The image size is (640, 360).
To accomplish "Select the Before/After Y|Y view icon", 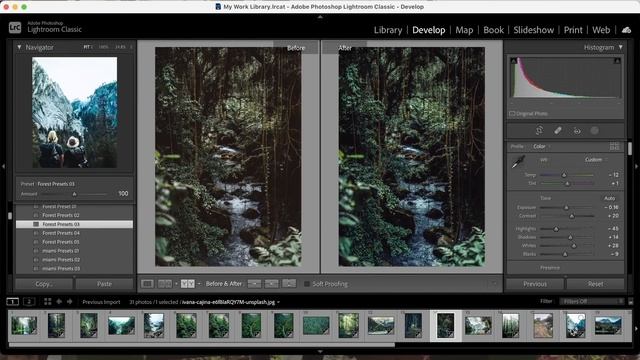I will pyautogui.click(x=187, y=284).
